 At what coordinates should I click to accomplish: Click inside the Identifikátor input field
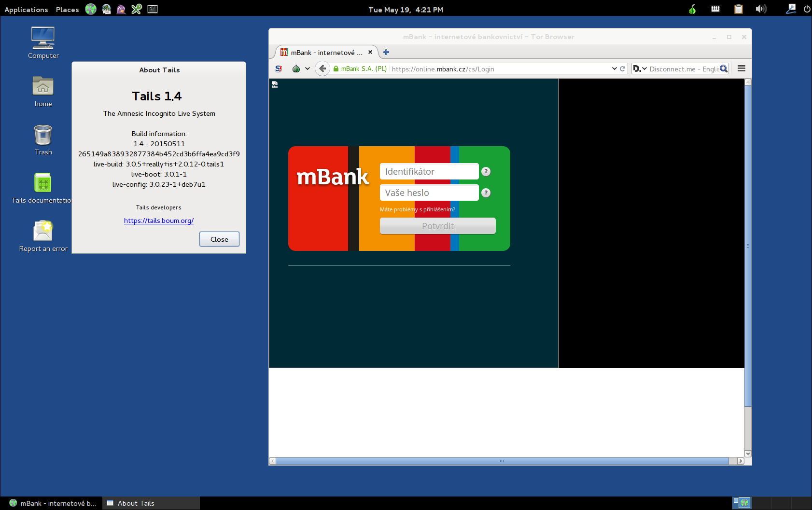[x=429, y=171]
